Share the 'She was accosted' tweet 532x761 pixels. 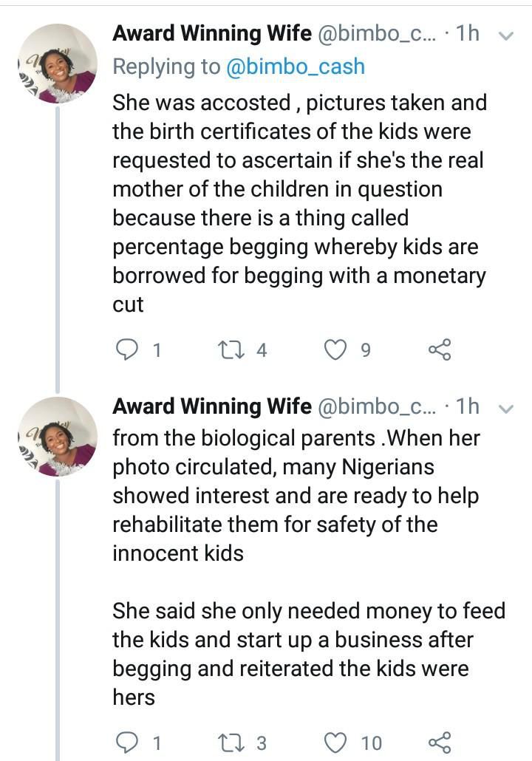click(440, 350)
